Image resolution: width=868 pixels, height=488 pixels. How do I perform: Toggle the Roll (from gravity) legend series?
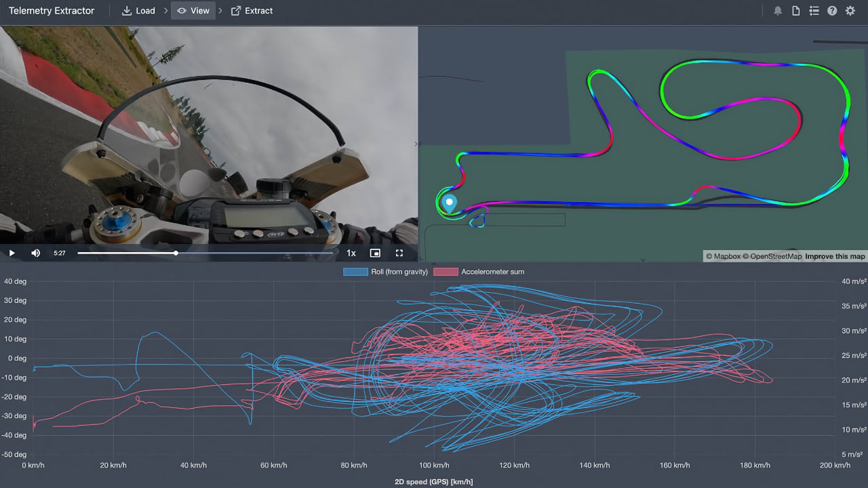click(386, 272)
